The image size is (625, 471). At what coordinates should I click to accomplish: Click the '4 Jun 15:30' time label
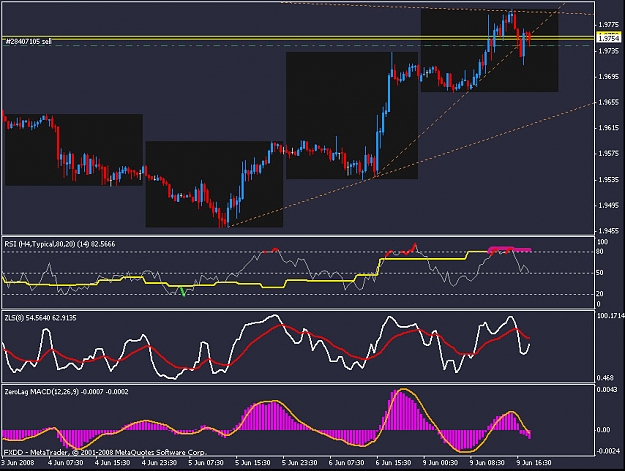(113, 463)
